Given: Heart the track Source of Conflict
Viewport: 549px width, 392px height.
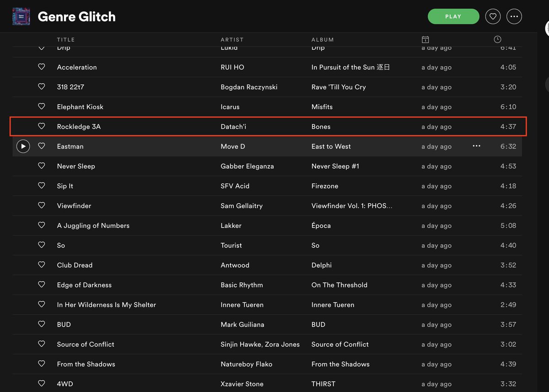Looking at the screenshot, I should (x=42, y=344).
